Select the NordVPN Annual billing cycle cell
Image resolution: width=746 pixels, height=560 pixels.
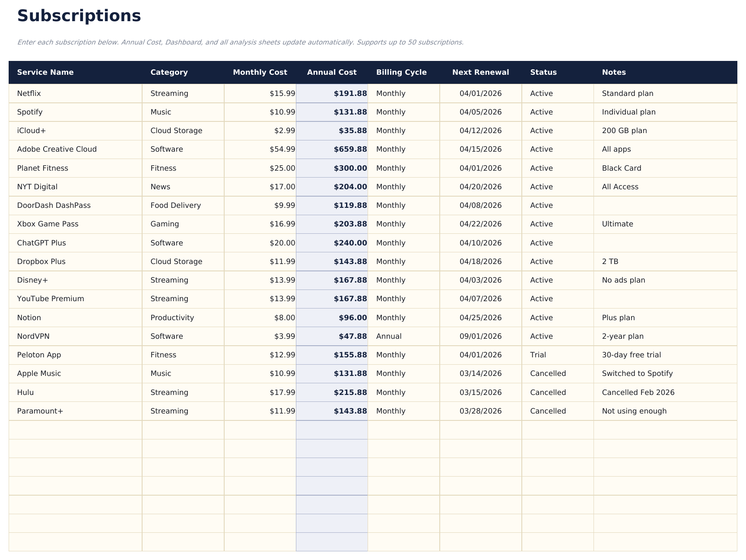(x=388, y=336)
